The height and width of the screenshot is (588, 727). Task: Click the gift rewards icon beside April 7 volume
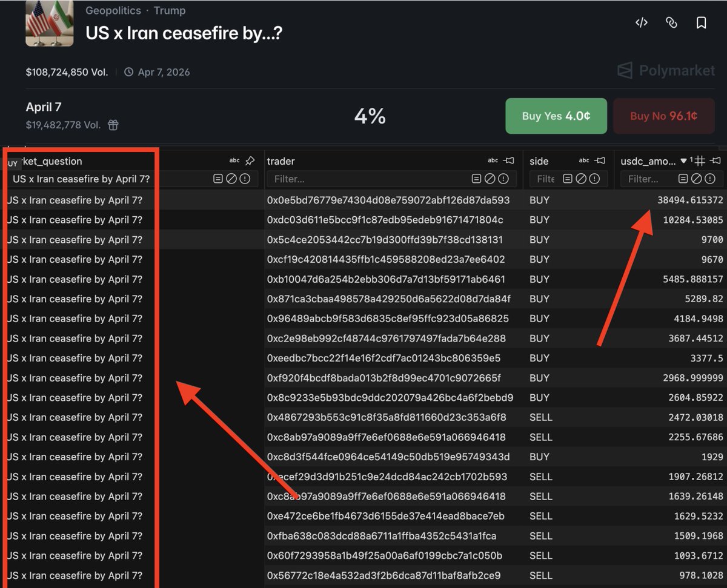(x=113, y=125)
